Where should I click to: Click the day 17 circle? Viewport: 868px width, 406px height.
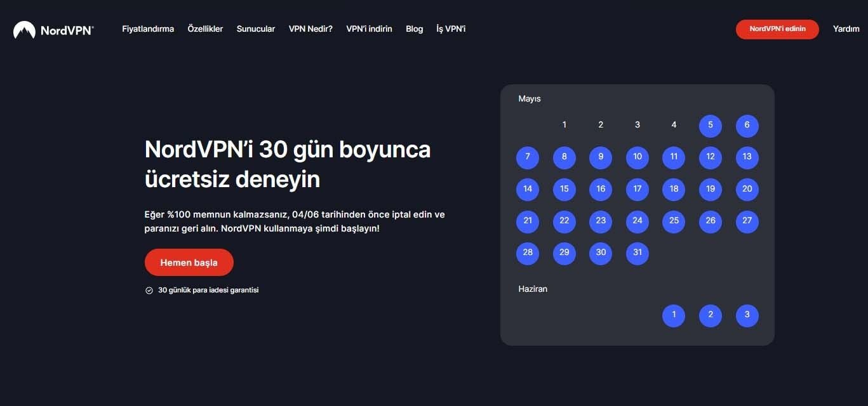(638, 189)
